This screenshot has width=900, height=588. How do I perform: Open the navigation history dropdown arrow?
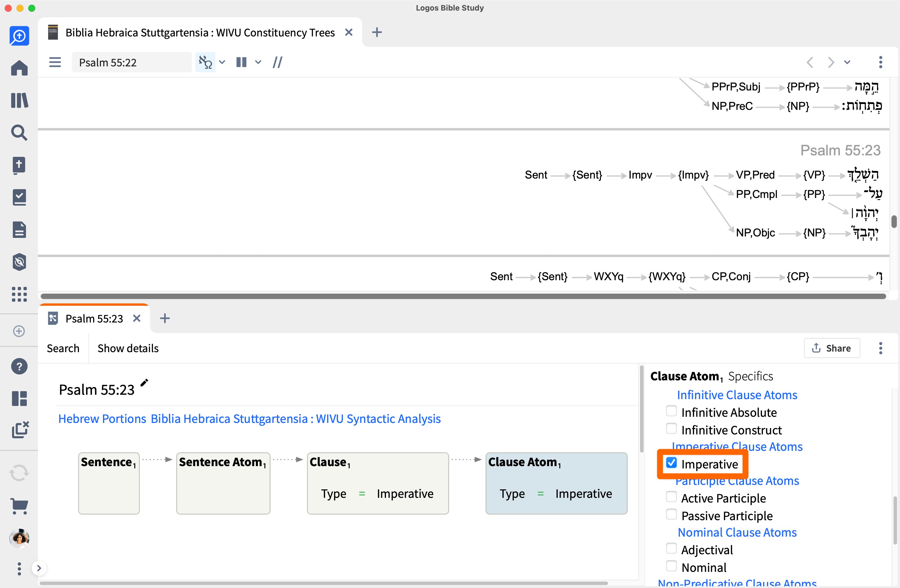click(847, 62)
